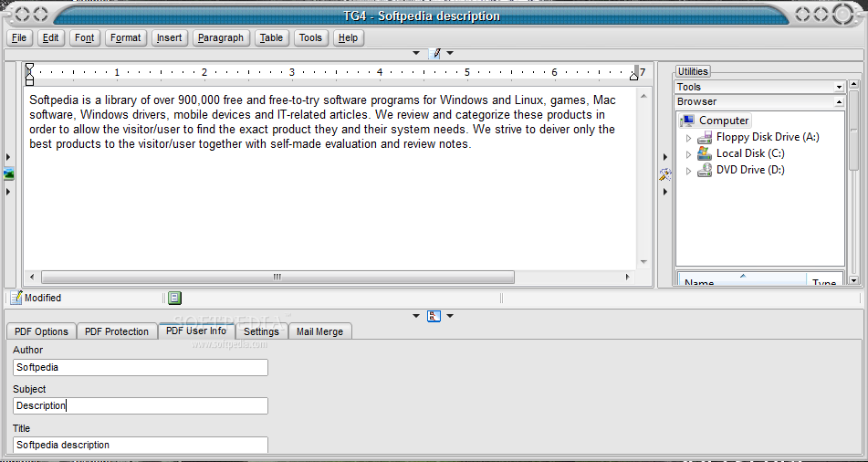
Task: Collapse the Browser section arrow
Action: (839, 102)
